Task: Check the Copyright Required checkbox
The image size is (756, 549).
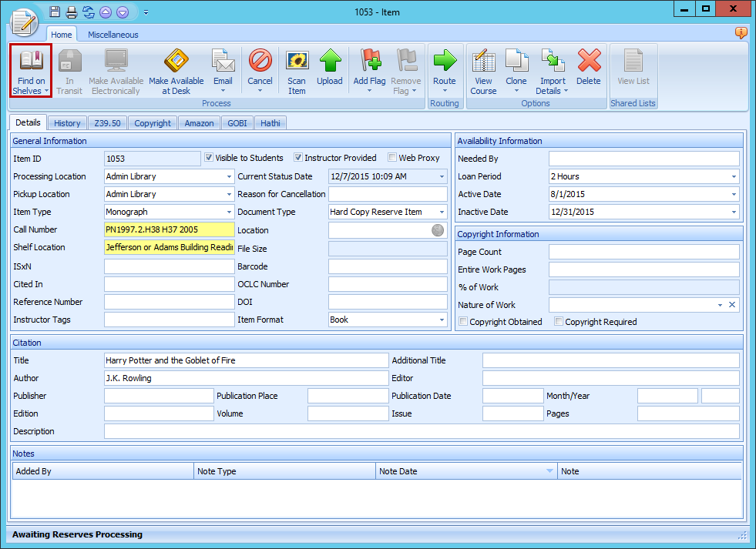Action: pyautogui.click(x=559, y=322)
